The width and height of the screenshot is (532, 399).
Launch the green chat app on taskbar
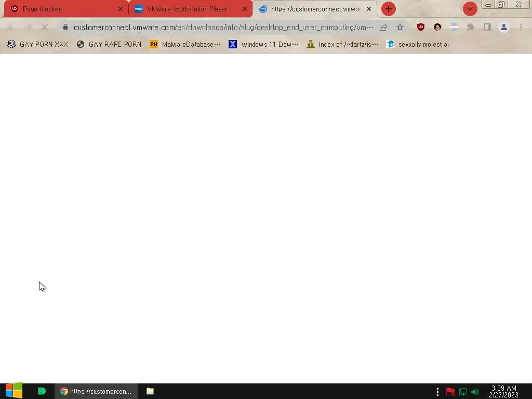click(42, 391)
